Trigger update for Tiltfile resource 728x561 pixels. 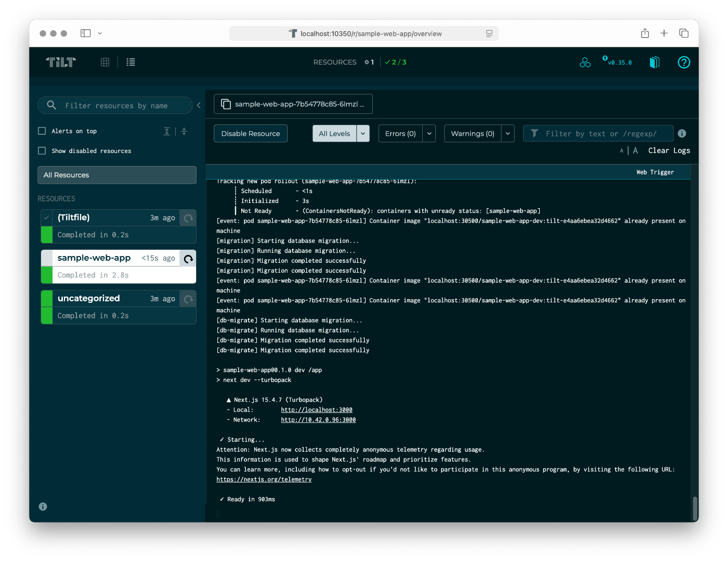188,218
